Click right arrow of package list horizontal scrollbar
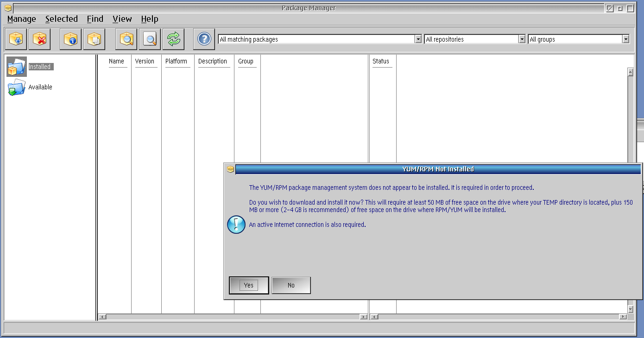 point(364,317)
